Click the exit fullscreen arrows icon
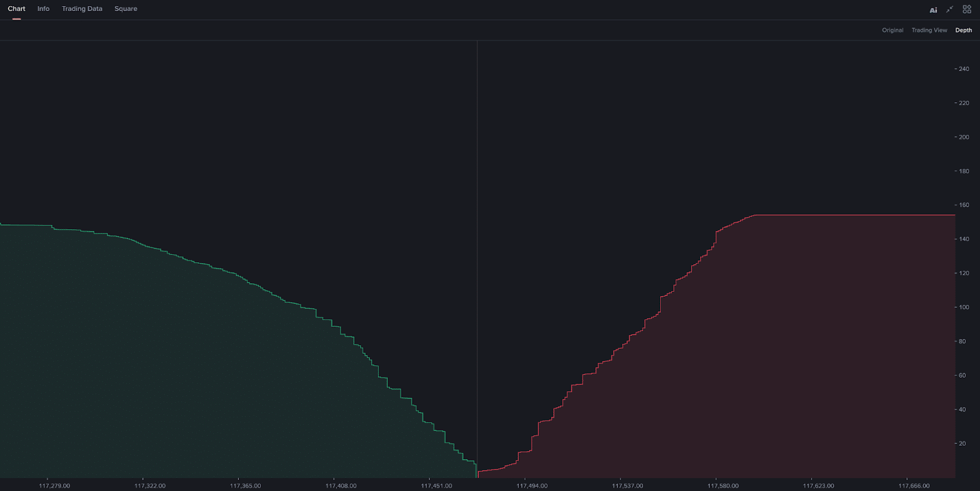Image resolution: width=980 pixels, height=491 pixels. pyautogui.click(x=949, y=9)
